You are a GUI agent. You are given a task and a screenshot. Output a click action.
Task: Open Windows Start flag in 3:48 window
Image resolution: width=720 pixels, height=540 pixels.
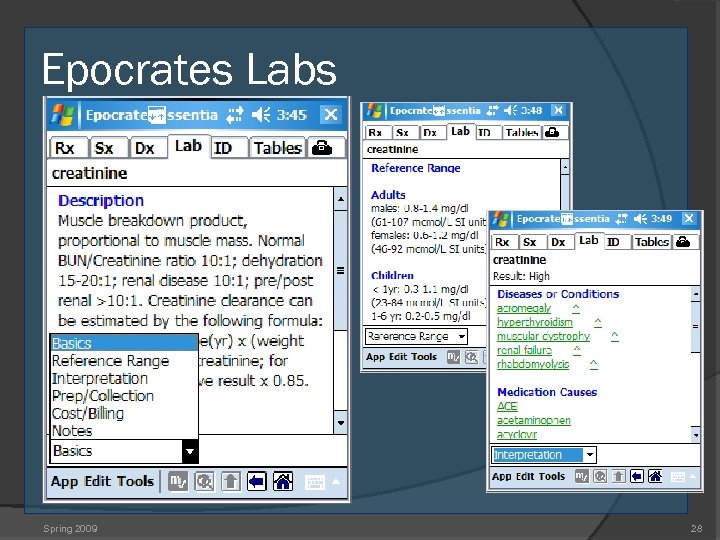tap(374, 111)
